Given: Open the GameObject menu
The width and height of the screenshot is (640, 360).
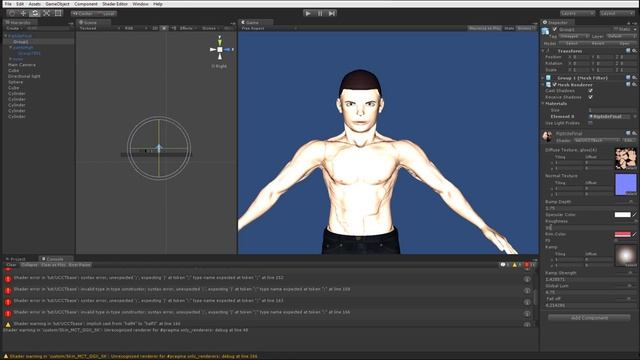Looking at the screenshot, I should [58, 4].
